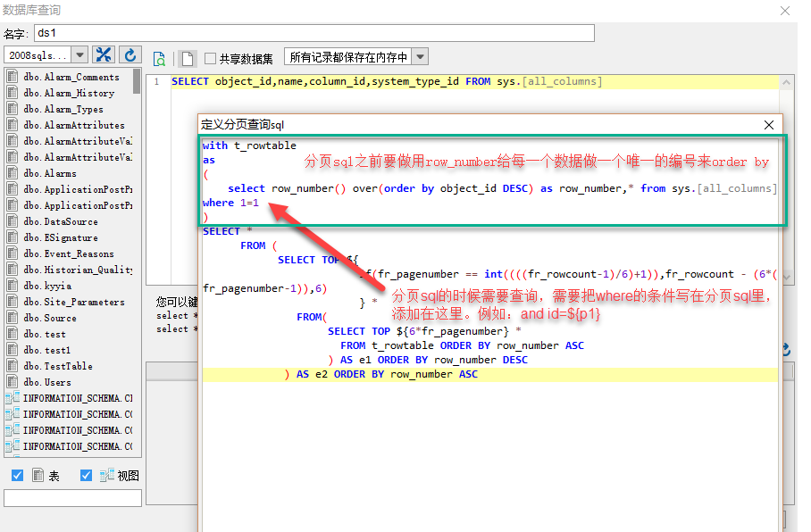Click the 'where 1=1' line in the dialog

(x=230, y=203)
